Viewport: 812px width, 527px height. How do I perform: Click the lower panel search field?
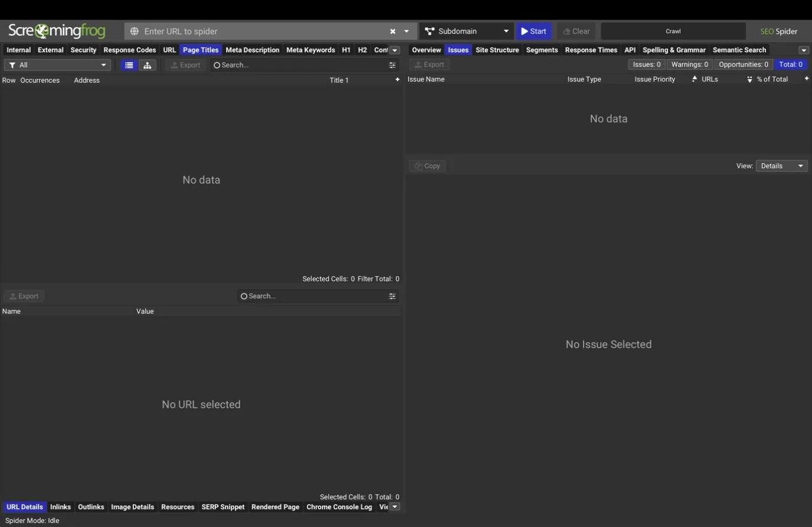(x=312, y=296)
